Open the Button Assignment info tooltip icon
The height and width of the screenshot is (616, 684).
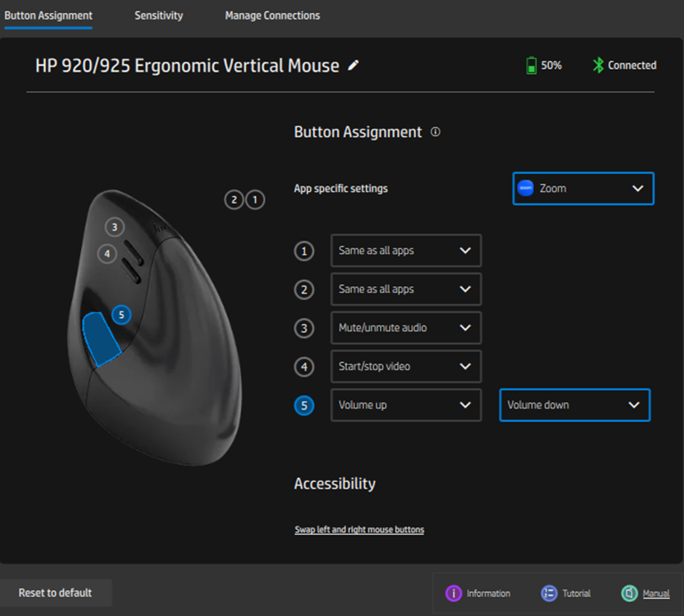(435, 132)
